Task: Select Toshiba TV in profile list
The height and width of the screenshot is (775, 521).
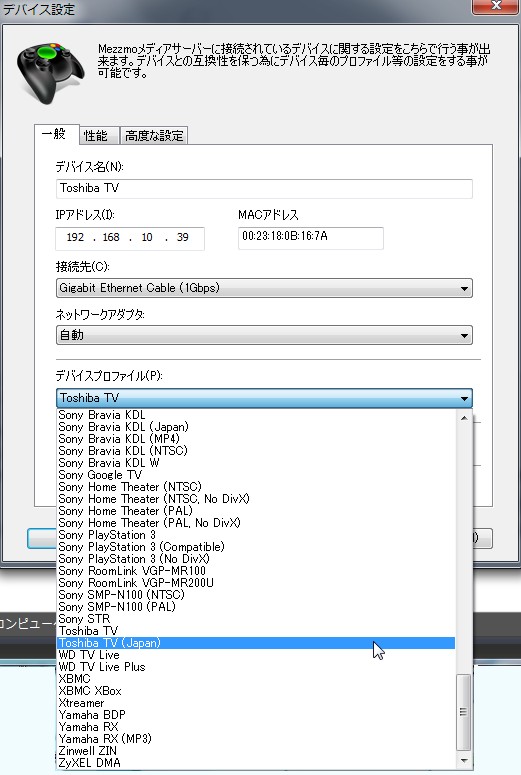Action: [256, 631]
